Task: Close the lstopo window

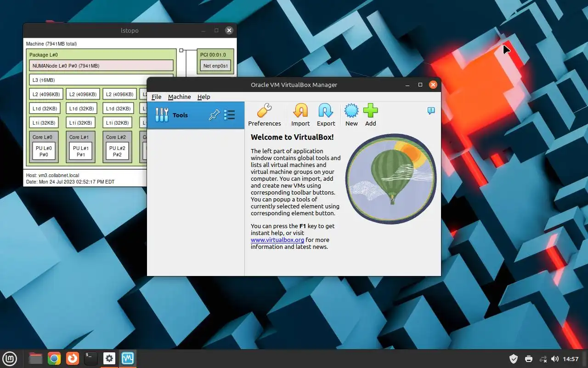Action: pyautogui.click(x=229, y=30)
